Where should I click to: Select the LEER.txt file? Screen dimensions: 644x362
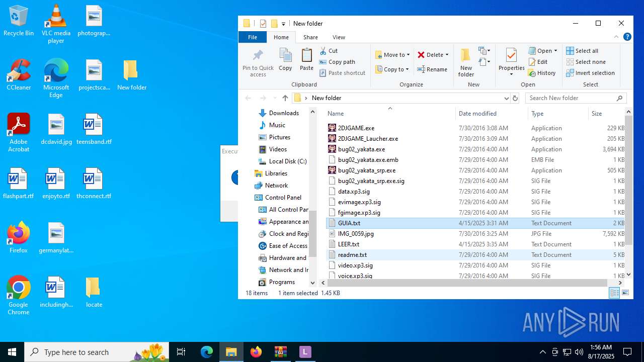tap(348, 244)
